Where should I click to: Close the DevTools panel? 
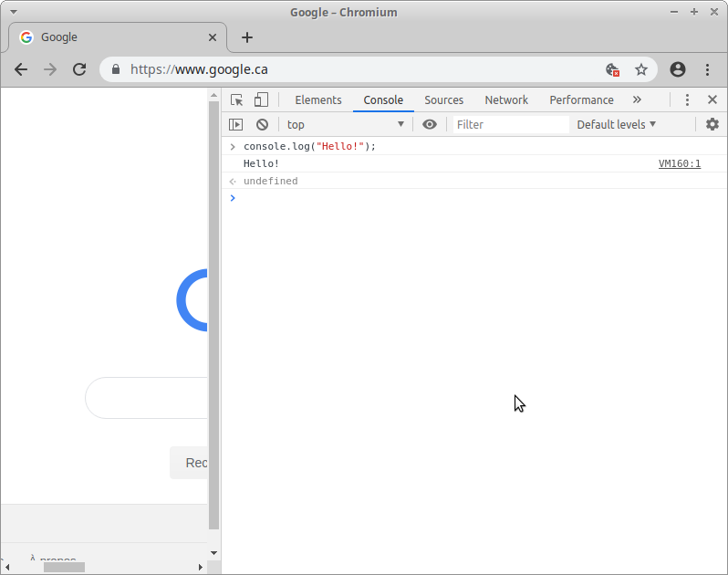pyautogui.click(x=712, y=100)
